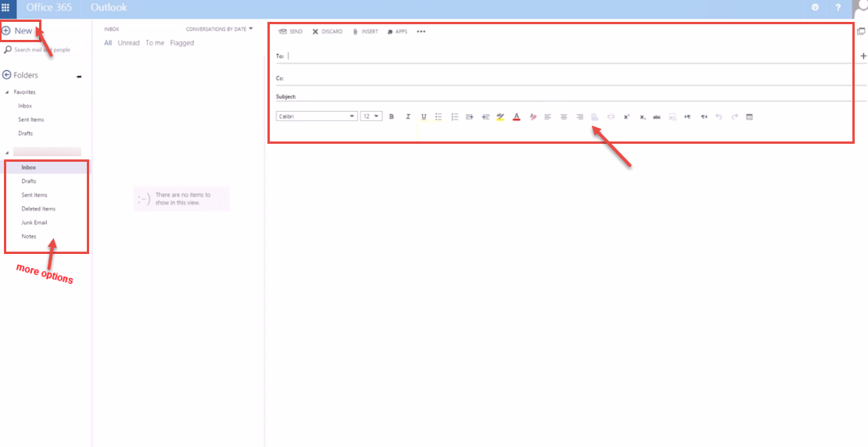Redo last edit

[734, 116]
